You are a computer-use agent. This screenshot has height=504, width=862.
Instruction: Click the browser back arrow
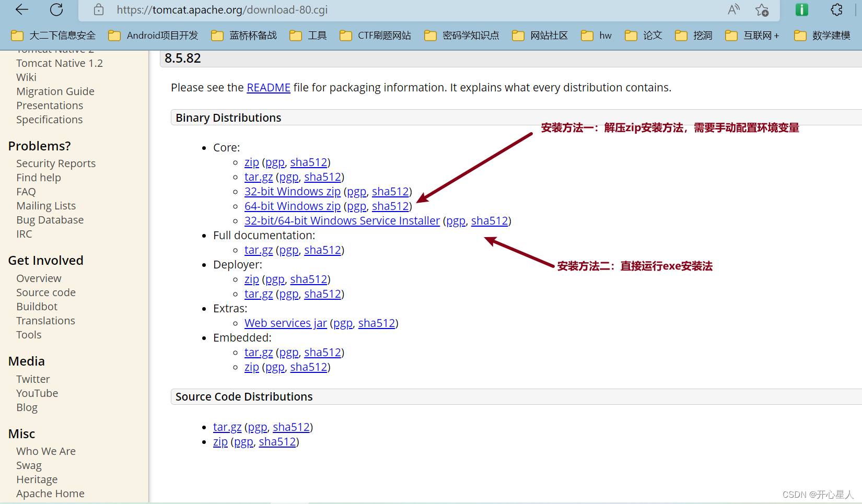pos(22,9)
